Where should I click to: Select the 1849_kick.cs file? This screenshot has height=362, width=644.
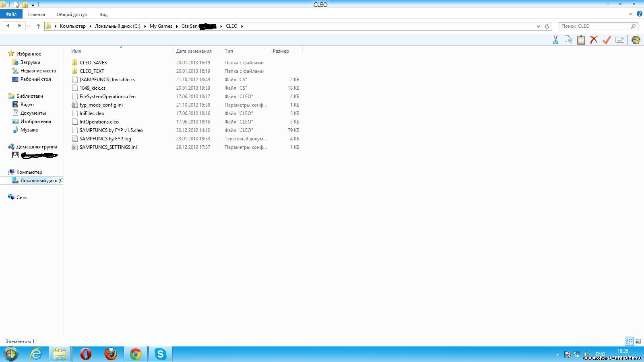pos(93,88)
